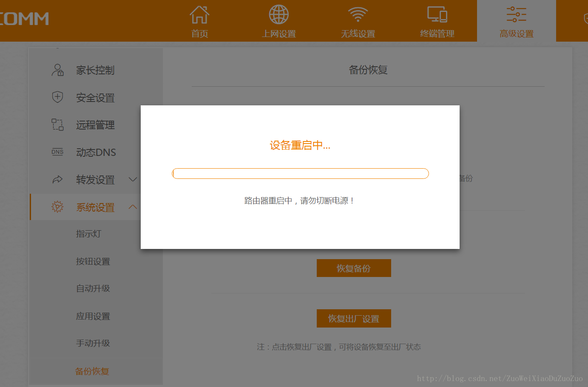The height and width of the screenshot is (387, 588).
Task: Open the 指示灯 submenu item
Action: click(x=88, y=234)
